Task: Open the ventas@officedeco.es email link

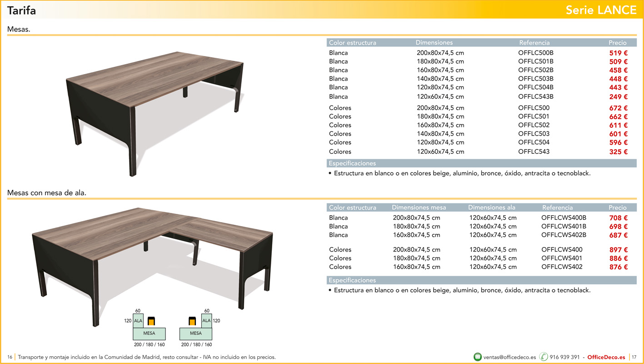Action: (x=509, y=357)
